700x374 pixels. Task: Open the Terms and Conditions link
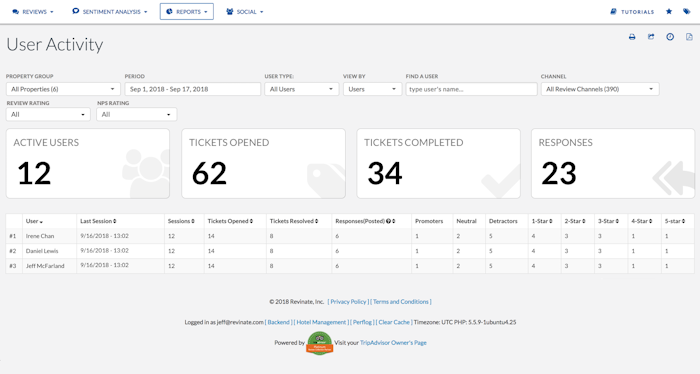401,302
